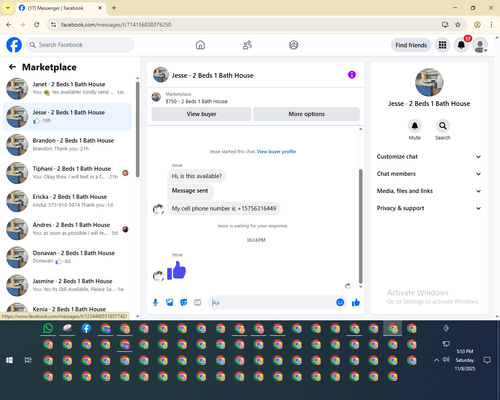Open the Chrome three-dot menu
The height and width of the screenshot is (400, 500).
[x=491, y=25]
